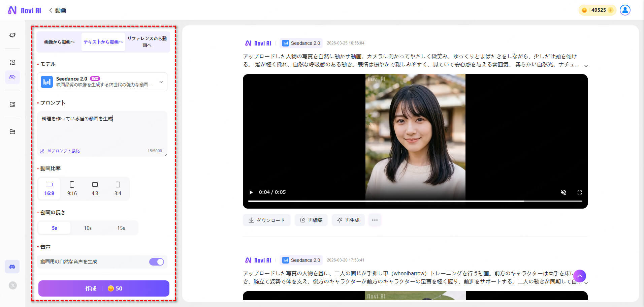Click the 再生成 regenerate button

tap(348, 220)
